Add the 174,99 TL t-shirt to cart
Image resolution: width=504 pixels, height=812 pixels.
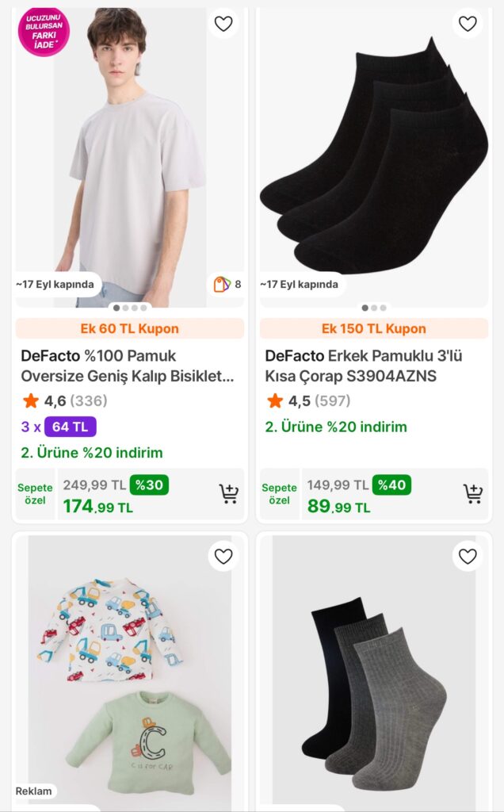pos(229,494)
